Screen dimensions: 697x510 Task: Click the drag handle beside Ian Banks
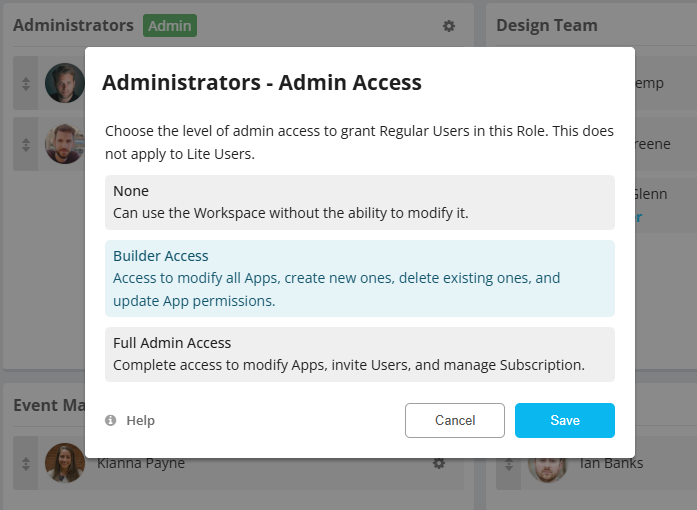508,463
